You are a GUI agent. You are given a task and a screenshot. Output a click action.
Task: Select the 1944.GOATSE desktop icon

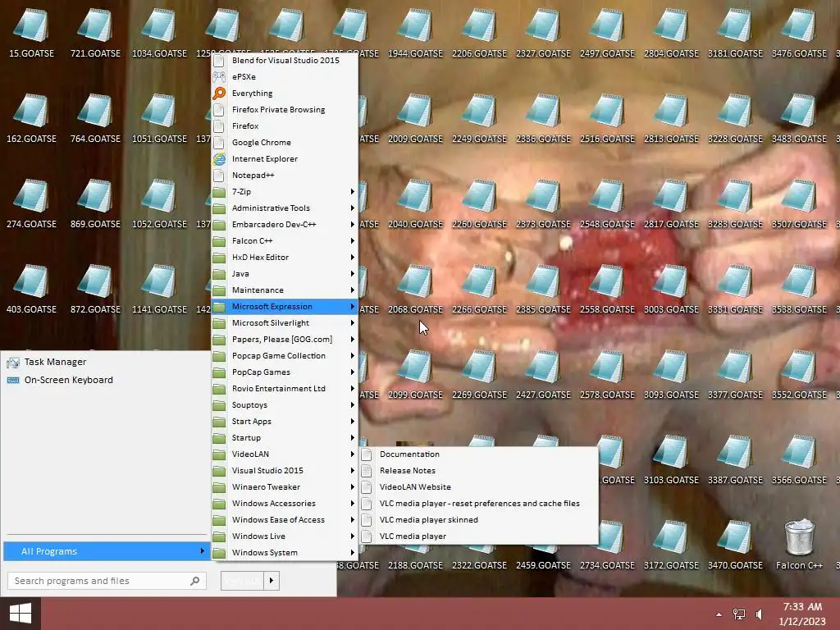415,33
